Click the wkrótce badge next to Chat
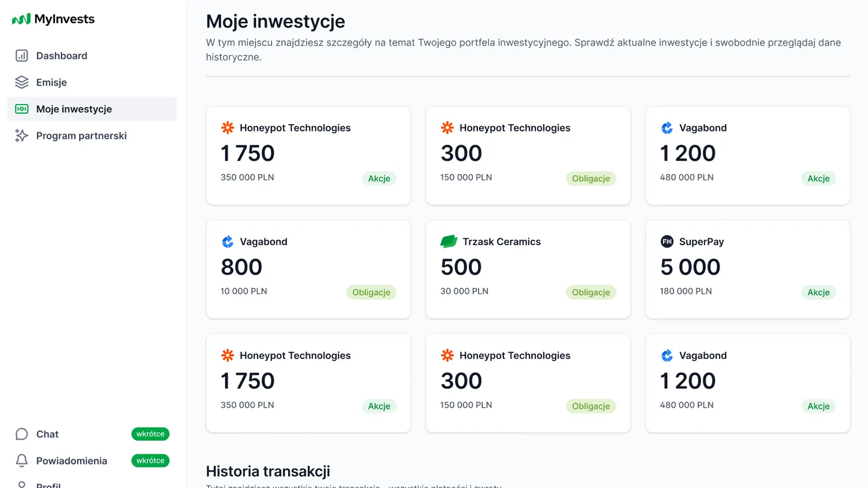The image size is (868, 488). [150, 434]
